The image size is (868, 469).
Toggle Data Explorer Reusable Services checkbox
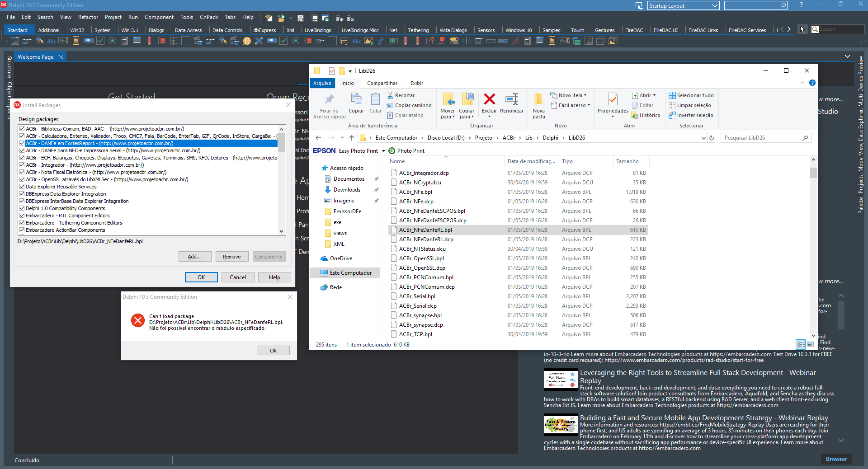click(x=22, y=187)
